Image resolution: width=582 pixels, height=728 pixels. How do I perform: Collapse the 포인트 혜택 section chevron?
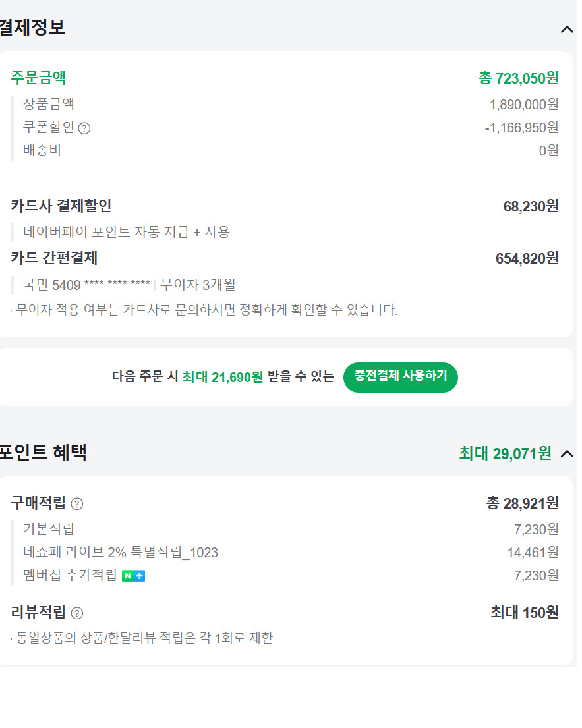pyautogui.click(x=566, y=453)
